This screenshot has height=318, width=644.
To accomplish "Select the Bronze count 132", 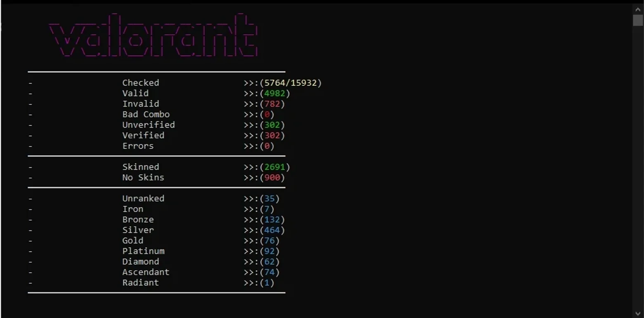I will 272,220.
